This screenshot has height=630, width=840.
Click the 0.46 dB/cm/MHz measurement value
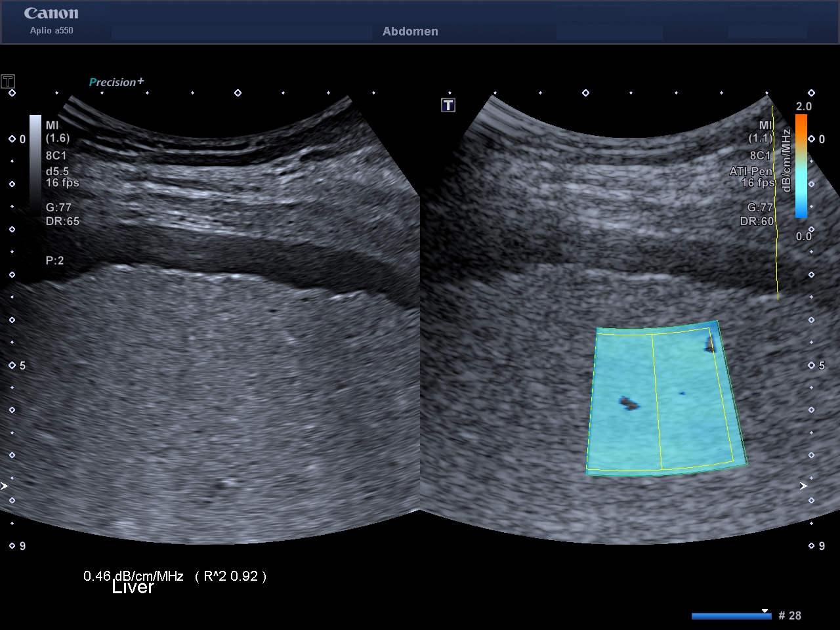point(133,576)
